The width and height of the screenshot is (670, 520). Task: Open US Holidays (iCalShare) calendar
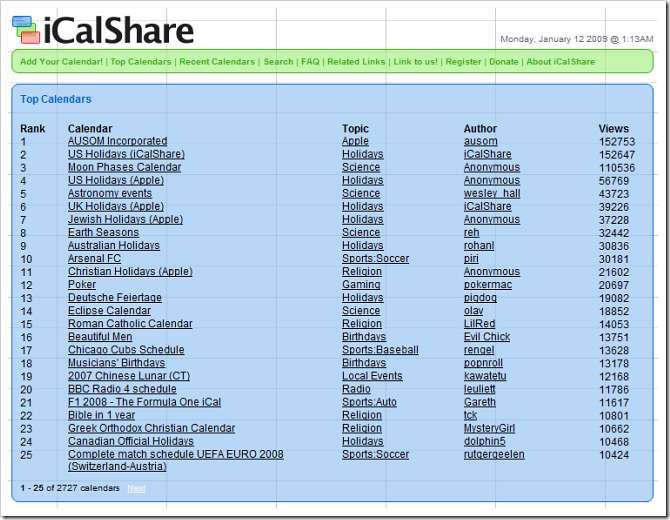pyautogui.click(x=126, y=154)
